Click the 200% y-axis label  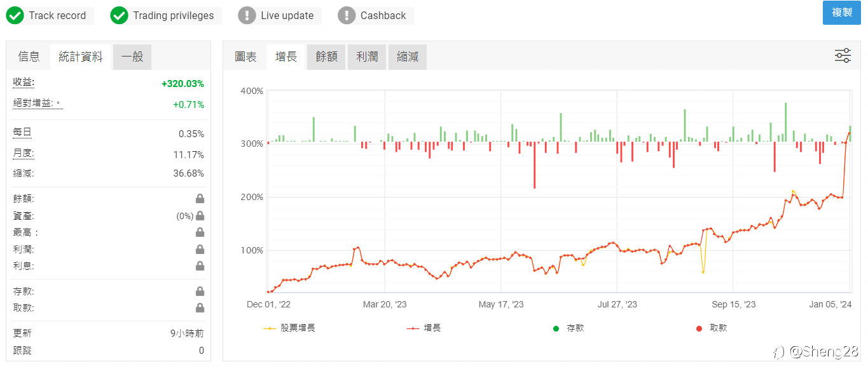coord(252,197)
